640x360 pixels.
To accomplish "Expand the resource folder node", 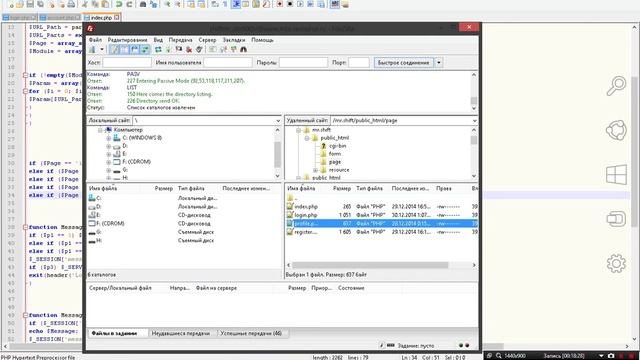I will 316,170.
